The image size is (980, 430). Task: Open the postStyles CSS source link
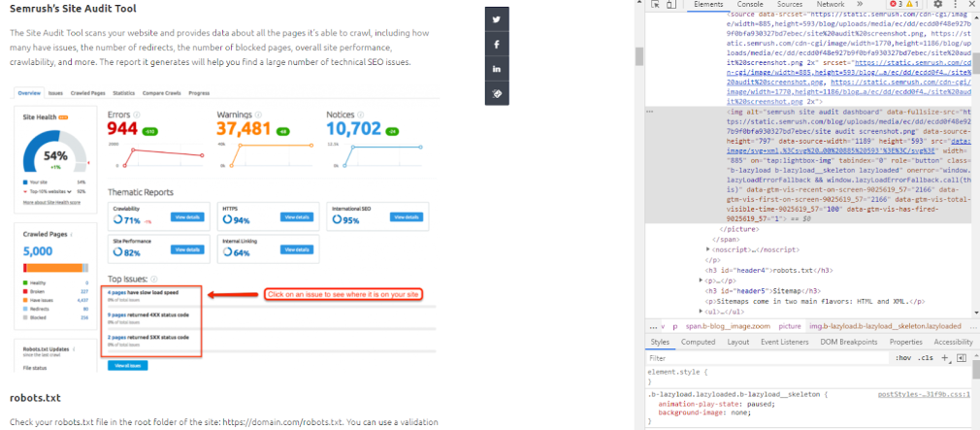coord(925,394)
